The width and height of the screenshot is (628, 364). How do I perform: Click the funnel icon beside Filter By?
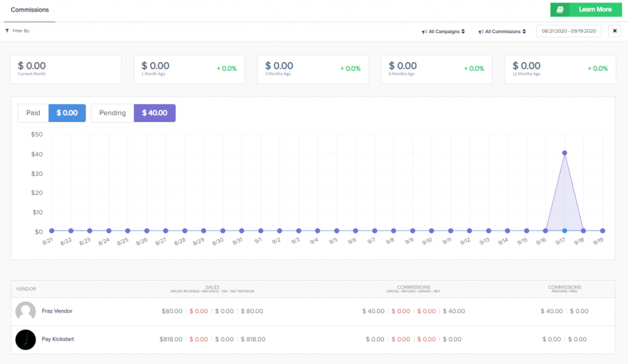[7, 31]
